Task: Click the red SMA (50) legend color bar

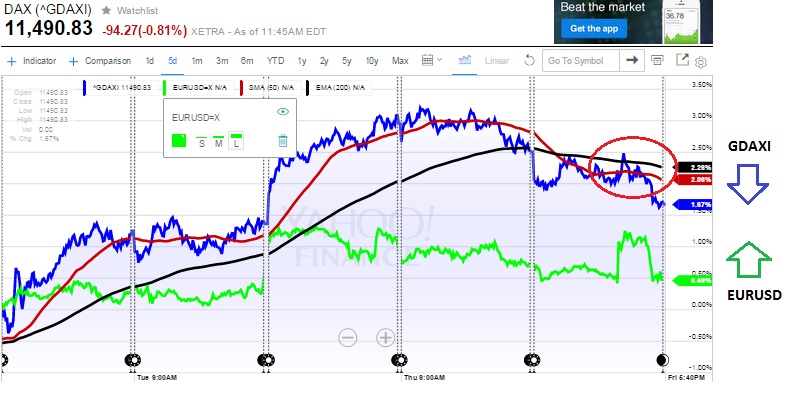Action: click(242, 88)
